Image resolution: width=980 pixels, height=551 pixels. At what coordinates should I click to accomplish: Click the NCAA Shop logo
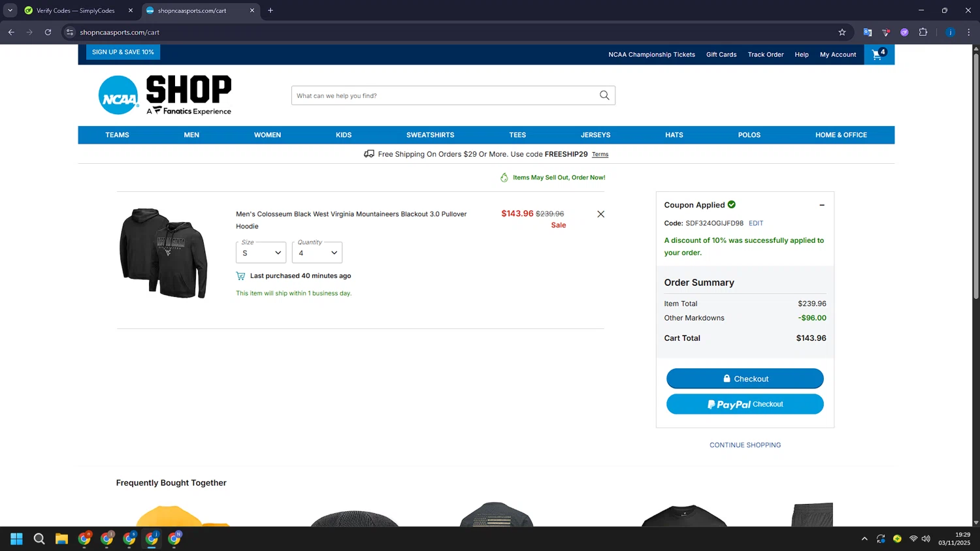coord(165,95)
